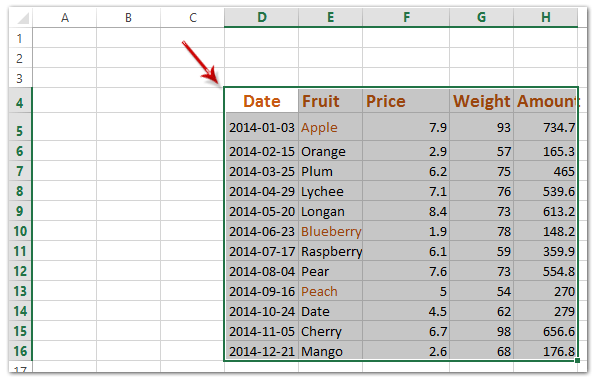
Task: Select the cell containing 2014-05-20
Action: pyautogui.click(x=262, y=211)
